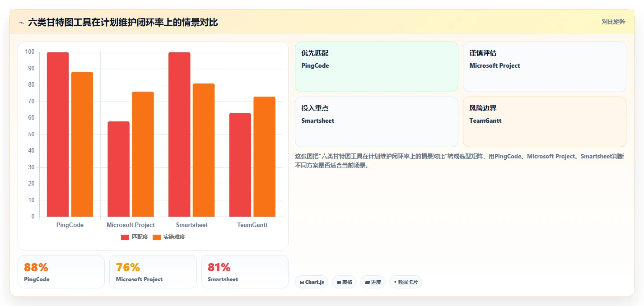Select the 投入重点 Smartsheet card
Viewport: 644px width, 306px height.
pyautogui.click(x=377, y=122)
